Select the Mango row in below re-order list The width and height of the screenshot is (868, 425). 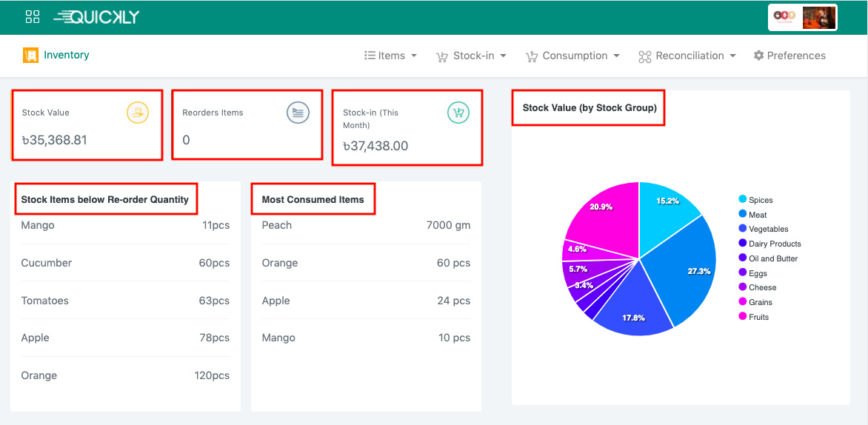(x=125, y=225)
